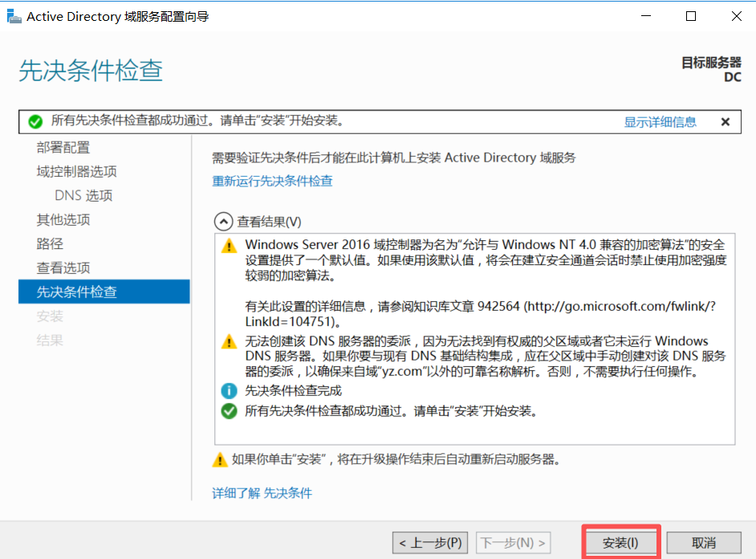Select the highlighted 先决条件检查 step
The width and height of the screenshot is (756, 559).
pos(104,292)
